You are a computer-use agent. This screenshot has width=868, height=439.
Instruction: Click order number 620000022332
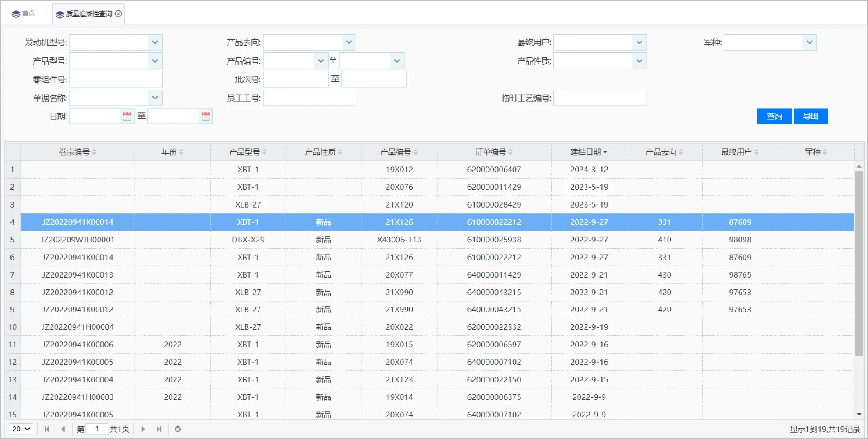(x=494, y=327)
